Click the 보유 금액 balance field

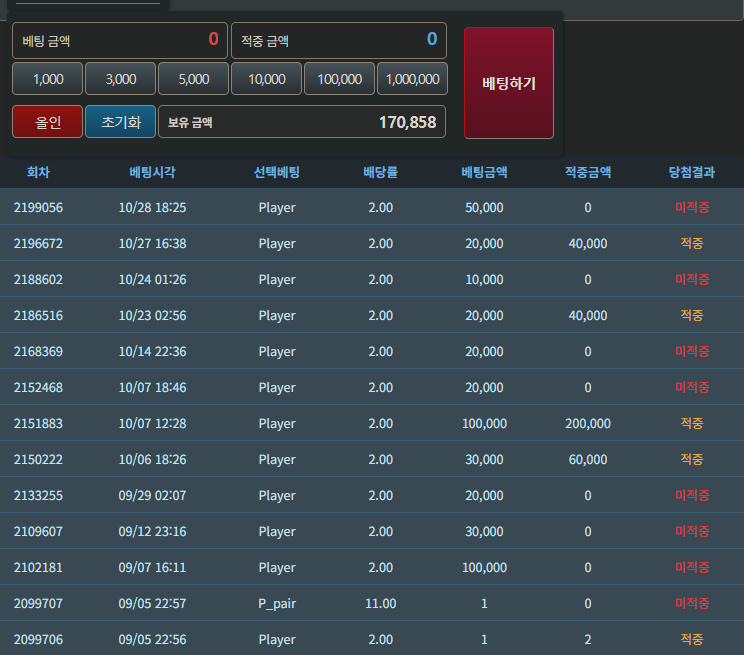click(302, 122)
